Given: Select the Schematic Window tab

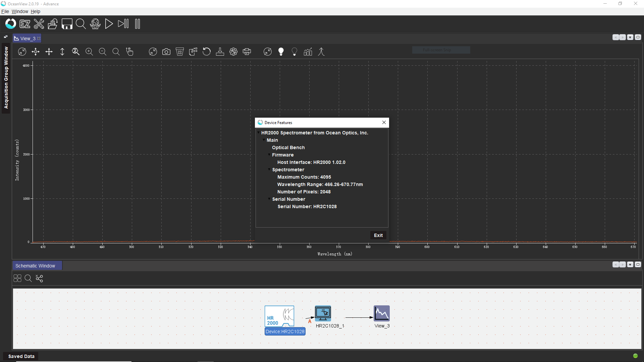Looking at the screenshot, I should [x=35, y=266].
